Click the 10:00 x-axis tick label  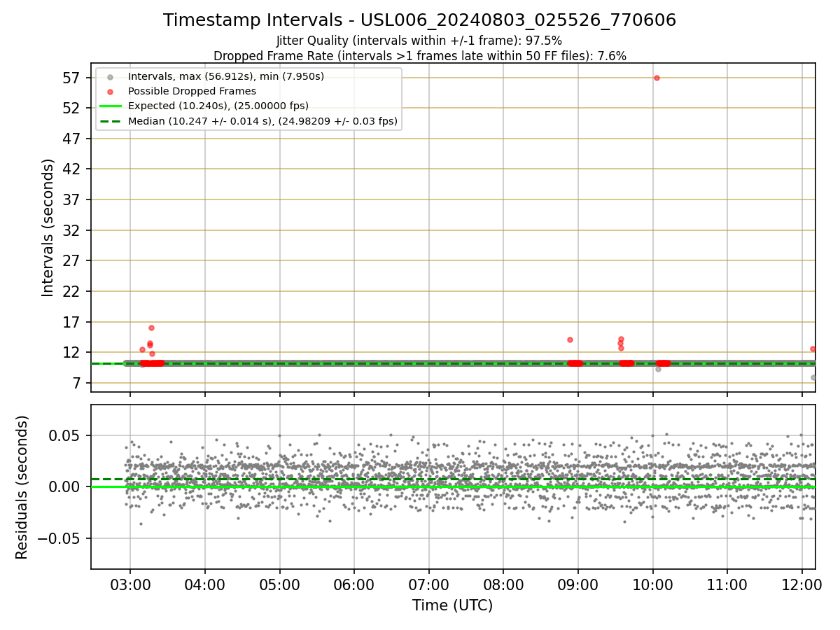coord(653,586)
